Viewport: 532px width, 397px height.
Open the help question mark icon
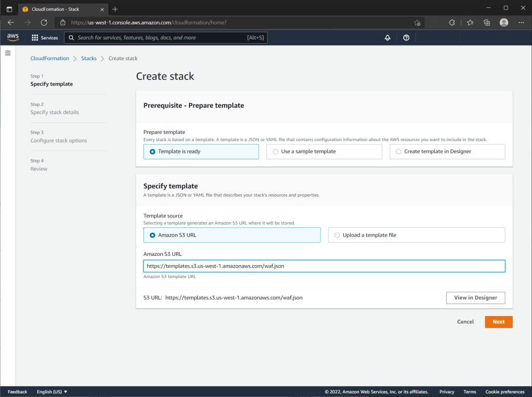(x=406, y=38)
